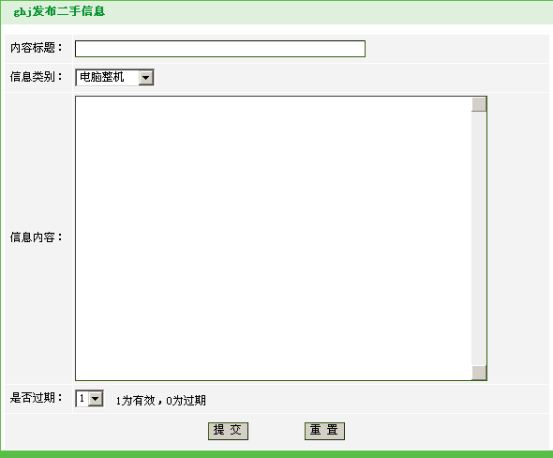Click the hint text 1为有效，0为过期

[x=161, y=401]
